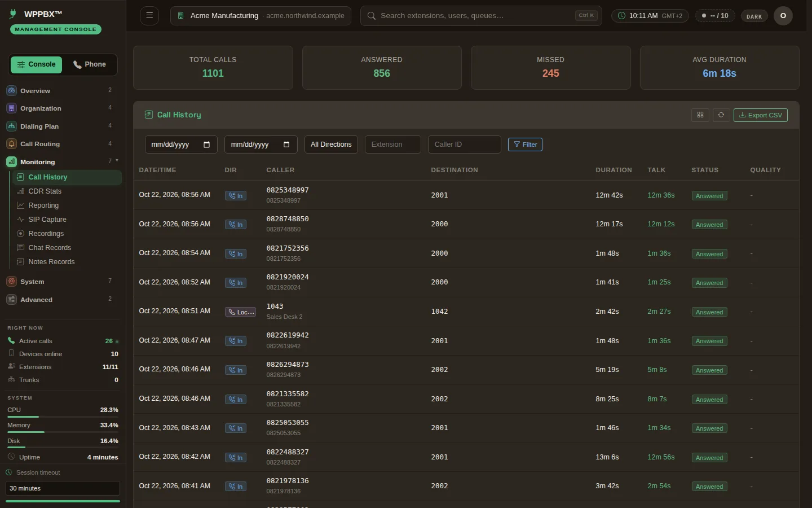Expand the Call Routing section
Image resolution: width=812 pixels, height=508 pixels.
(63, 144)
